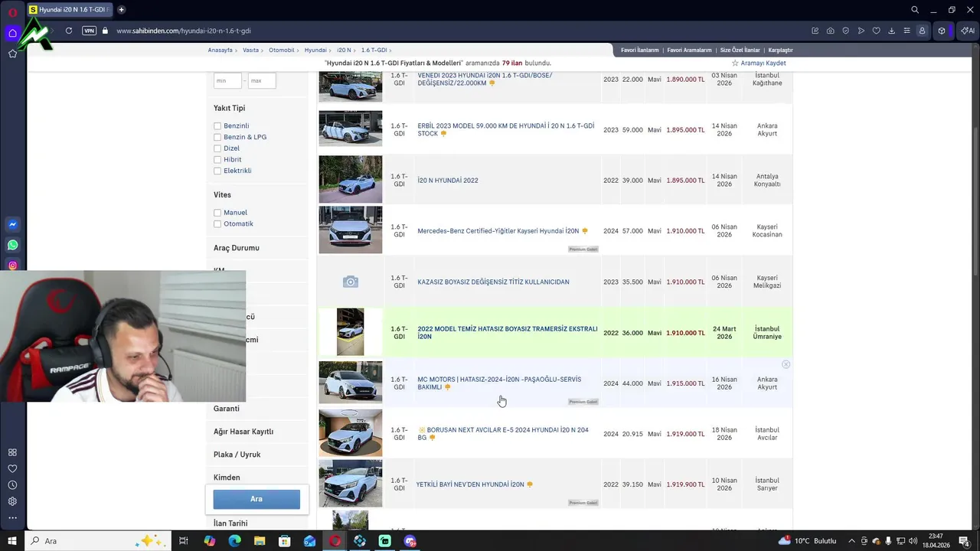Image resolution: width=980 pixels, height=551 pixels.
Task: Click the browser address bar URL
Action: point(184,31)
